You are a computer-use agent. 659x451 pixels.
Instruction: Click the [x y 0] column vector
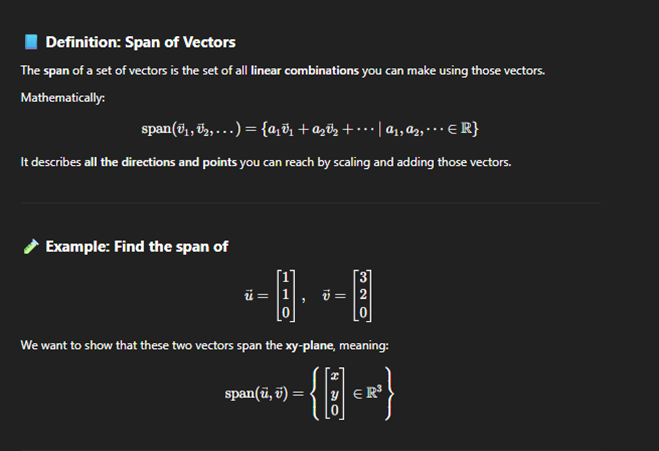pos(335,393)
